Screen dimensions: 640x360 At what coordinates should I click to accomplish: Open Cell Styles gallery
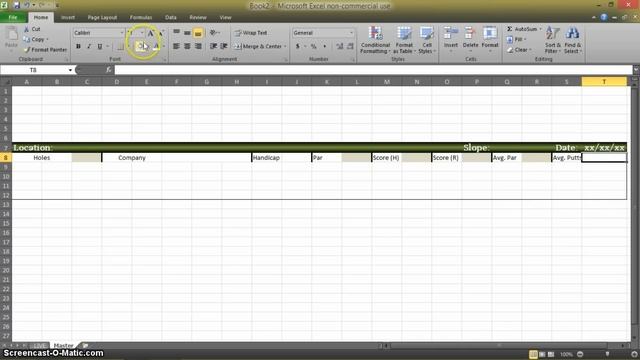click(x=427, y=40)
